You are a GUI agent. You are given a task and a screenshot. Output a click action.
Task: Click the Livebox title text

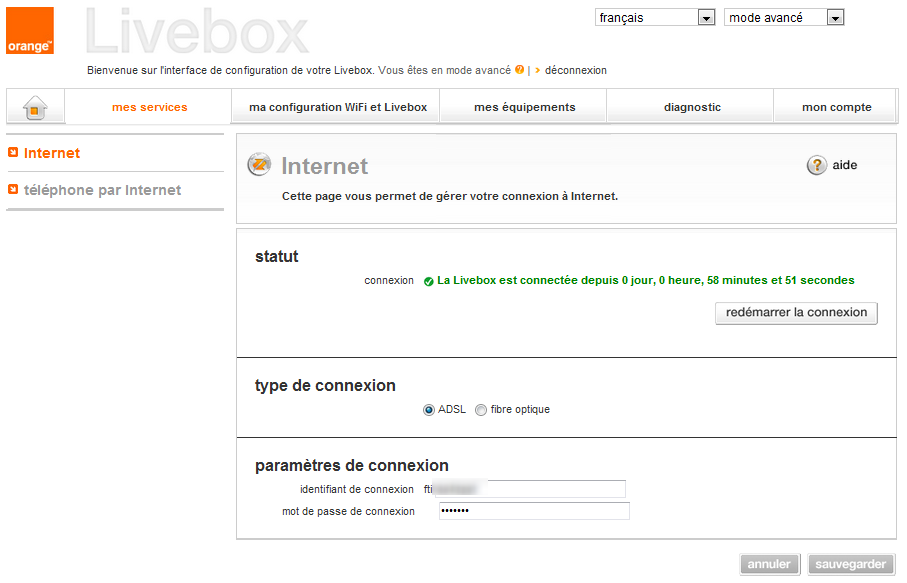click(197, 31)
